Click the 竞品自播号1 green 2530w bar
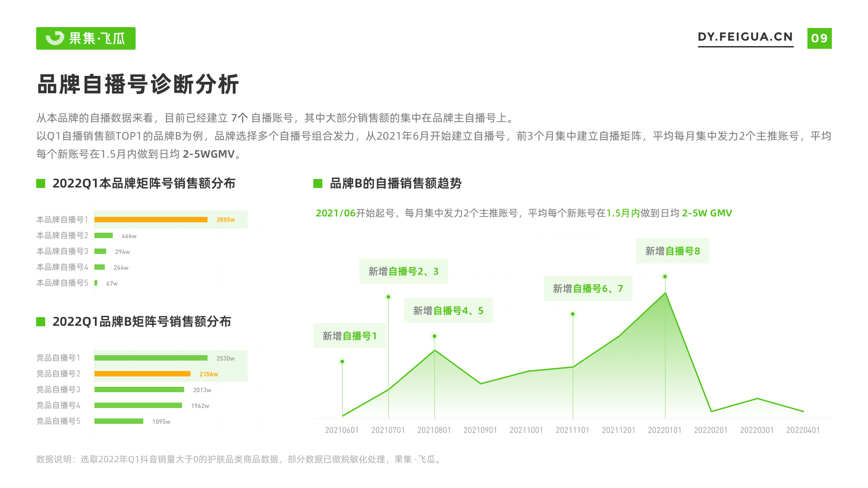 151,358
